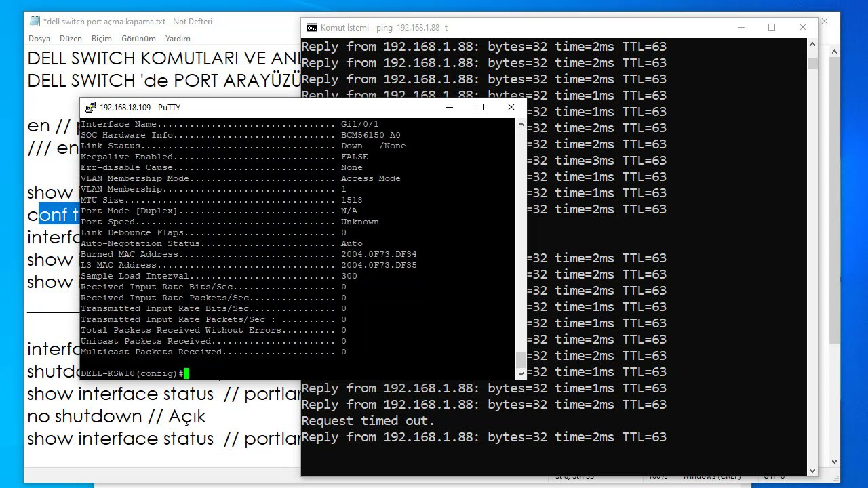Click 'Sample Load Interval' row in PuTTY

point(218,276)
